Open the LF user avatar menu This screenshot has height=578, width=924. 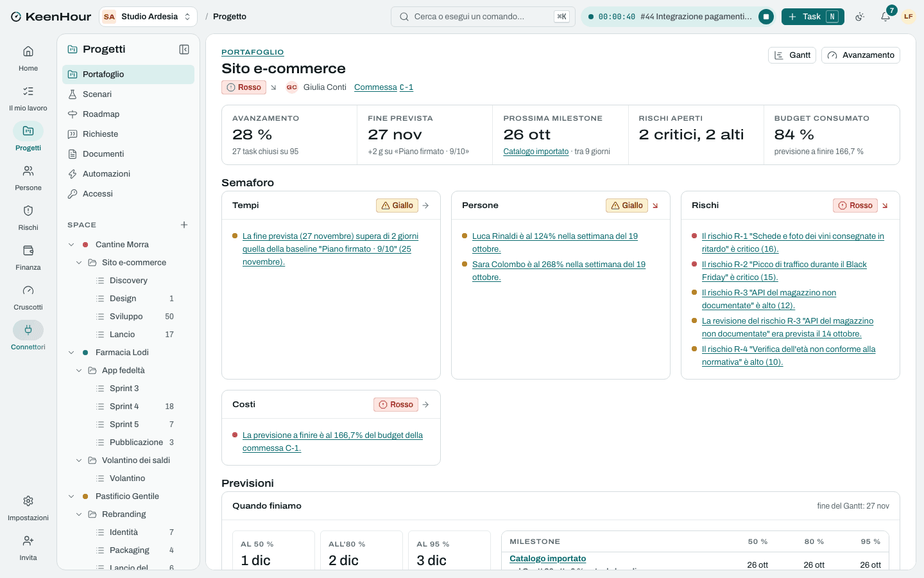pos(909,17)
